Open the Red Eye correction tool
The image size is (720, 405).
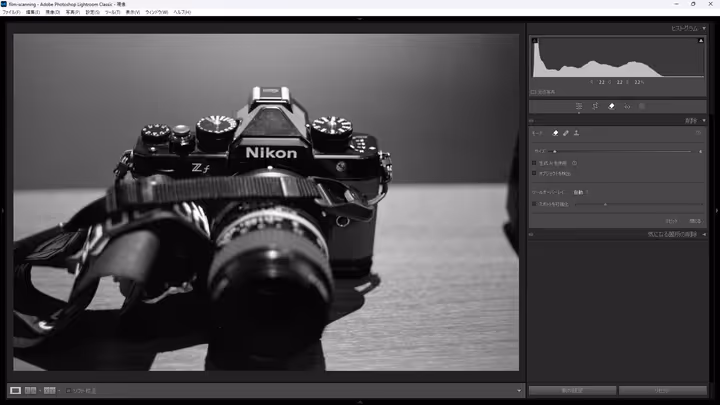point(627,106)
